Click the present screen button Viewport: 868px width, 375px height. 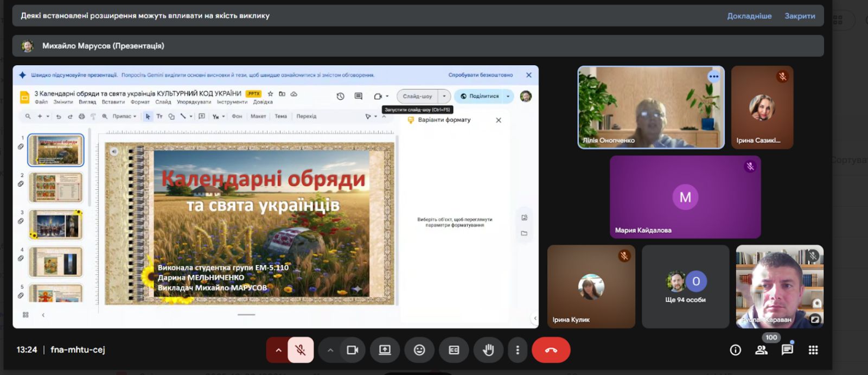point(385,350)
